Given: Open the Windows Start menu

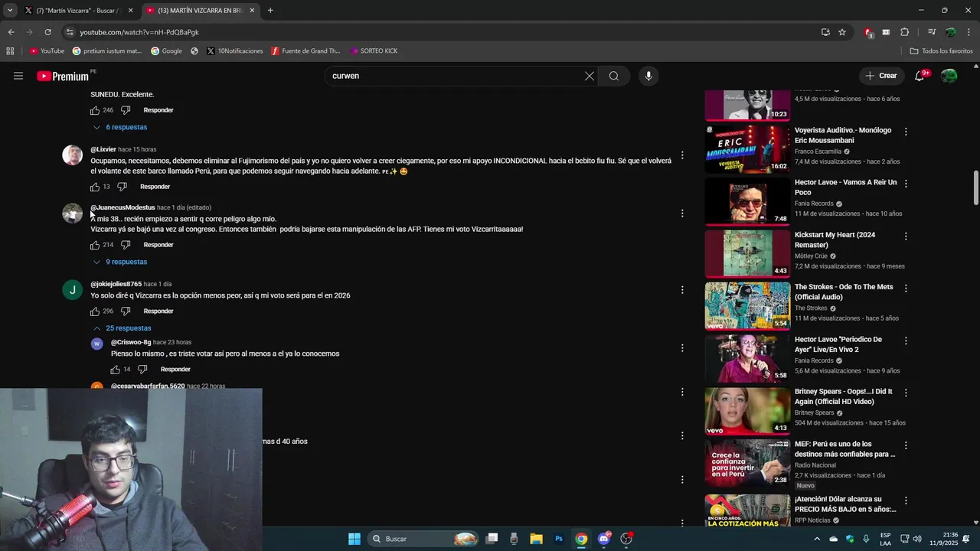Looking at the screenshot, I should [x=354, y=539].
